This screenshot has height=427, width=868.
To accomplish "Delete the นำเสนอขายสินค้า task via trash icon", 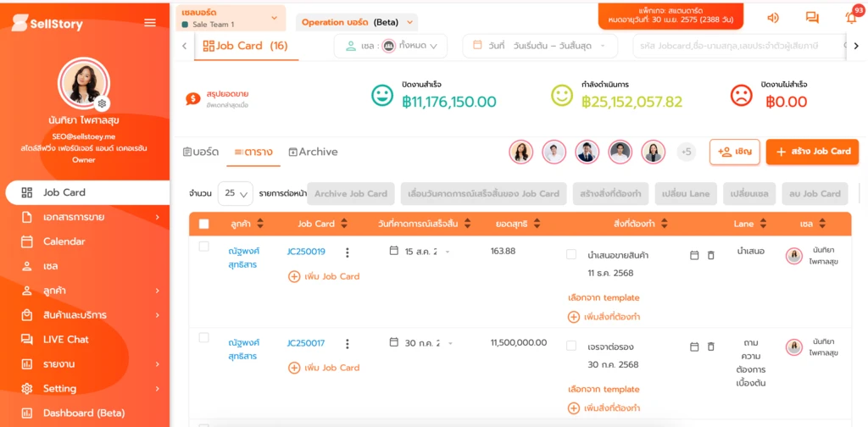I will tap(711, 255).
